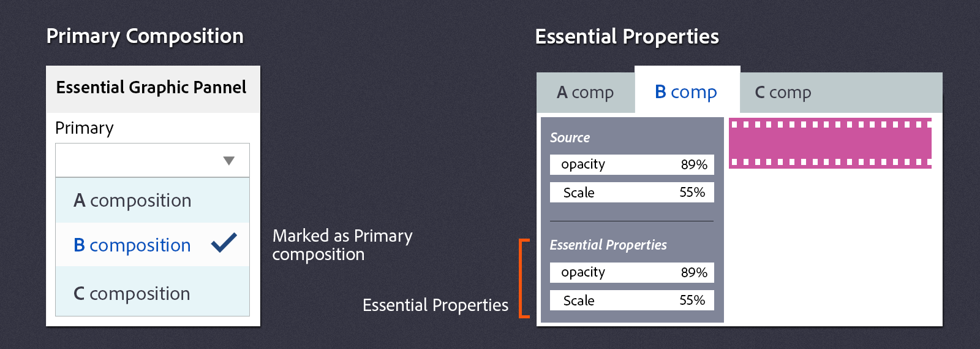Open the Primary dropdown arrow
The image size is (980, 349).
[229, 161]
